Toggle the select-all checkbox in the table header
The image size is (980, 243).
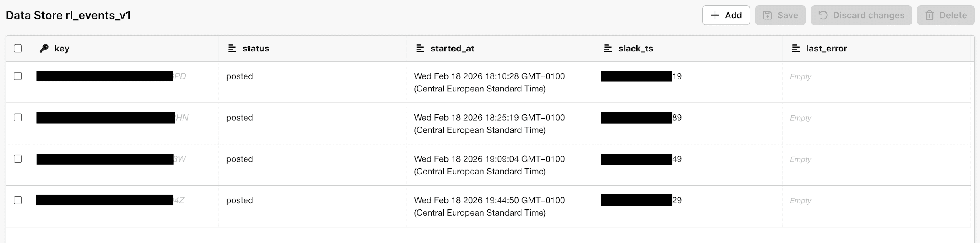tap(18, 48)
